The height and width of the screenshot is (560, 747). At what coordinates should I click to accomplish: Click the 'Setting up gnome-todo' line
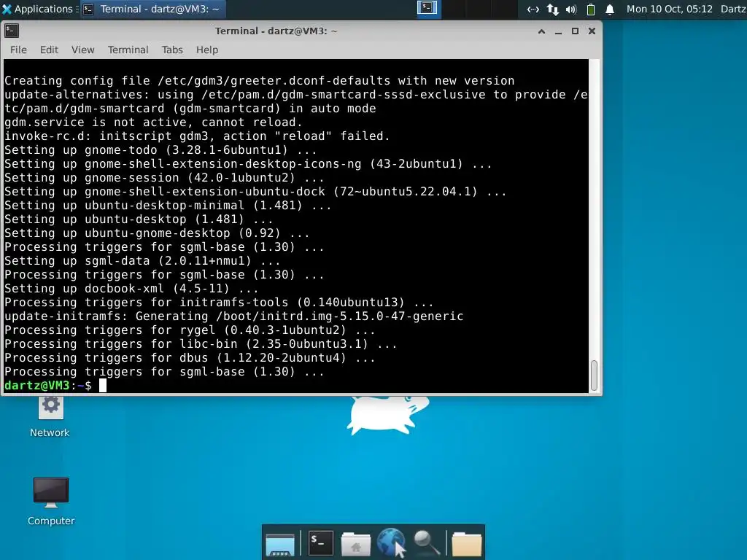(160, 150)
